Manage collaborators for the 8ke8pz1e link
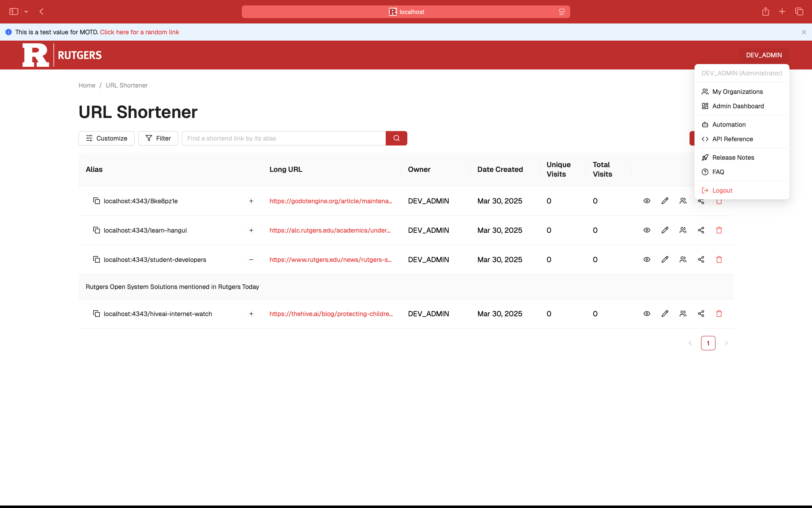Image resolution: width=812 pixels, height=508 pixels. [x=683, y=201]
